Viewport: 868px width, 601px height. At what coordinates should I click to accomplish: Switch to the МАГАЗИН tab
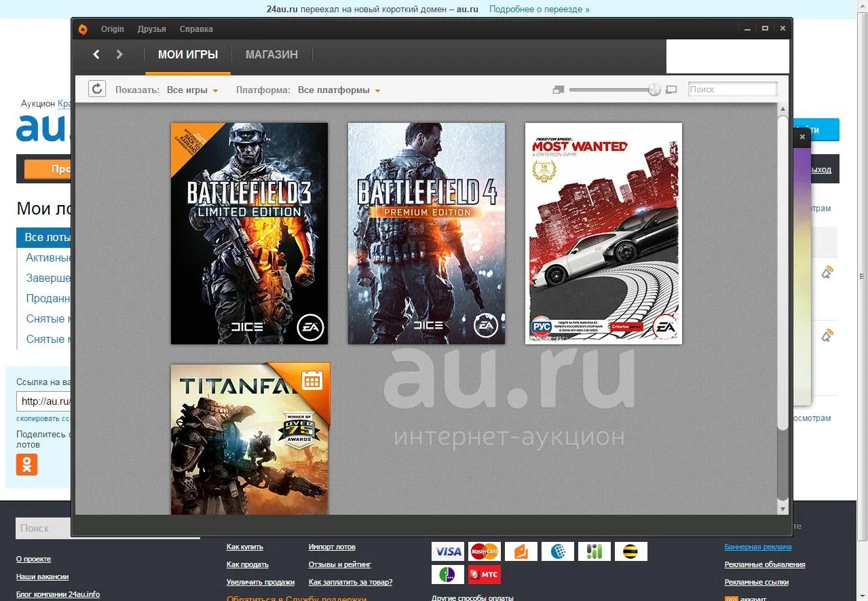(x=271, y=54)
